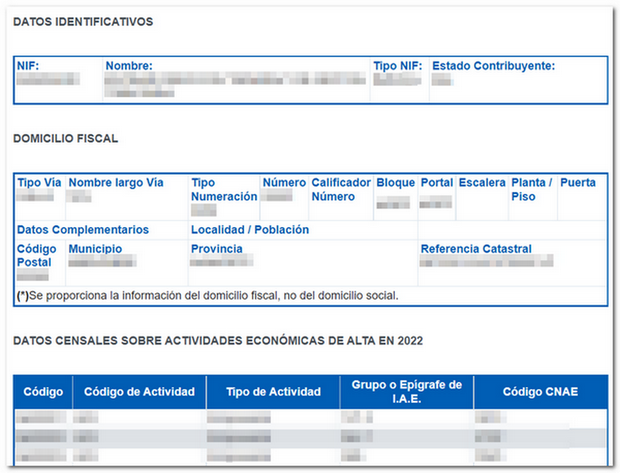Select the Nombre field label
620x473 pixels.
[129, 66]
